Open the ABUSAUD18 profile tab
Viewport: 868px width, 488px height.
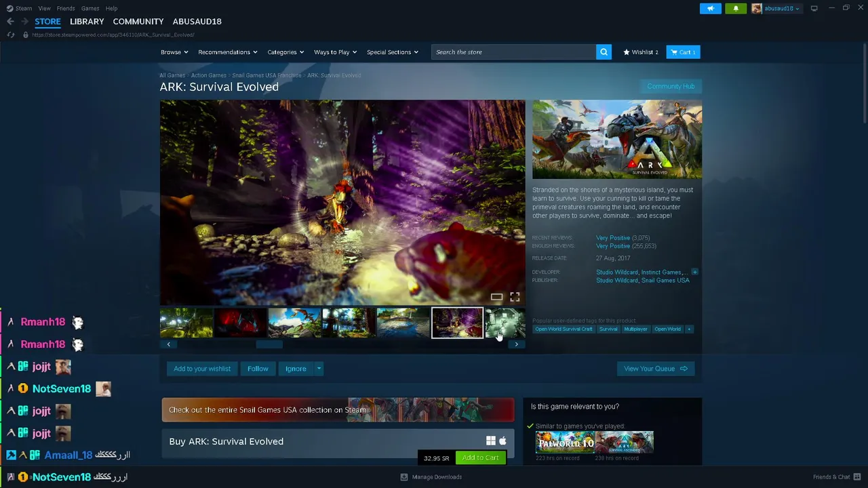point(197,22)
